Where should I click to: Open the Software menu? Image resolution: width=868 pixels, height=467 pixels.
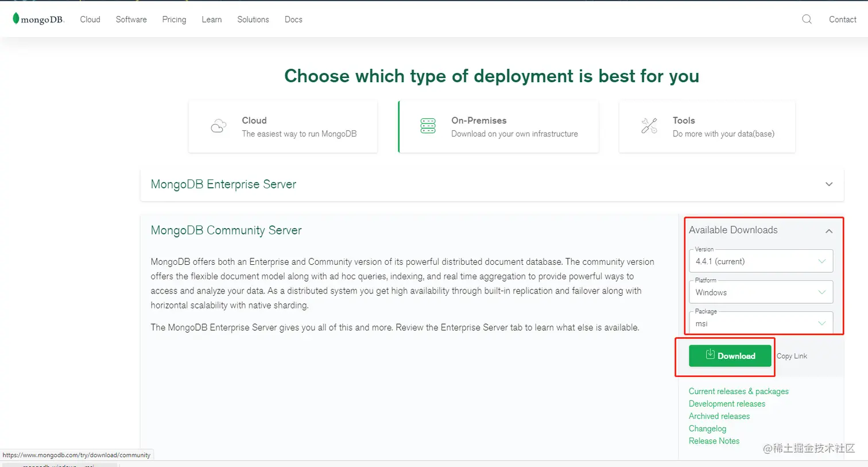pos(131,19)
